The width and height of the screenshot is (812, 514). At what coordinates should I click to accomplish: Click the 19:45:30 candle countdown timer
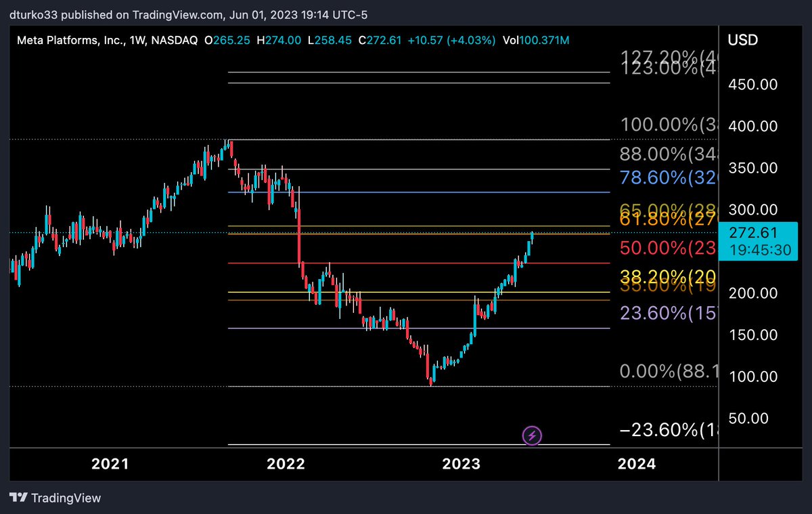(758, 249)
